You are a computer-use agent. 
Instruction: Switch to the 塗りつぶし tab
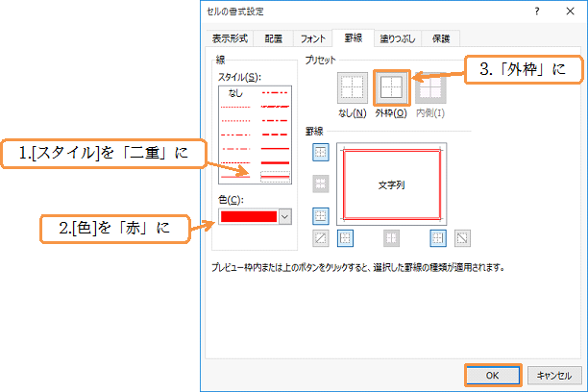394,38
